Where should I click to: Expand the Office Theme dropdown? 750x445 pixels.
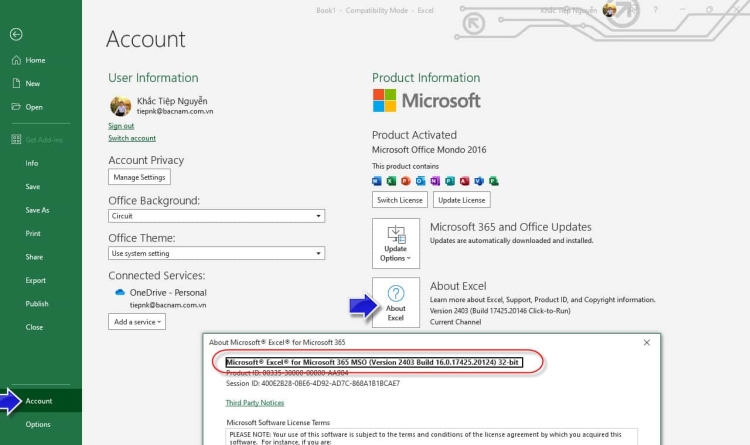click(319, 253)
